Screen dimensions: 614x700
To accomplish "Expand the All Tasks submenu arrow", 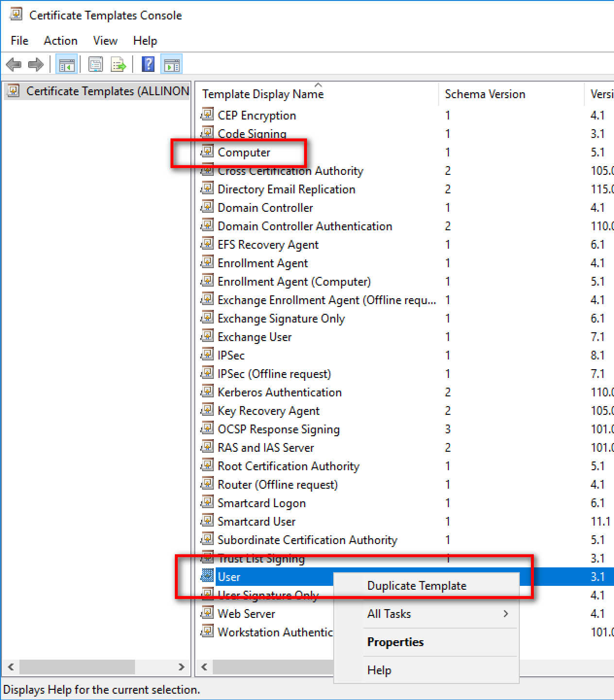I will 506,614.
